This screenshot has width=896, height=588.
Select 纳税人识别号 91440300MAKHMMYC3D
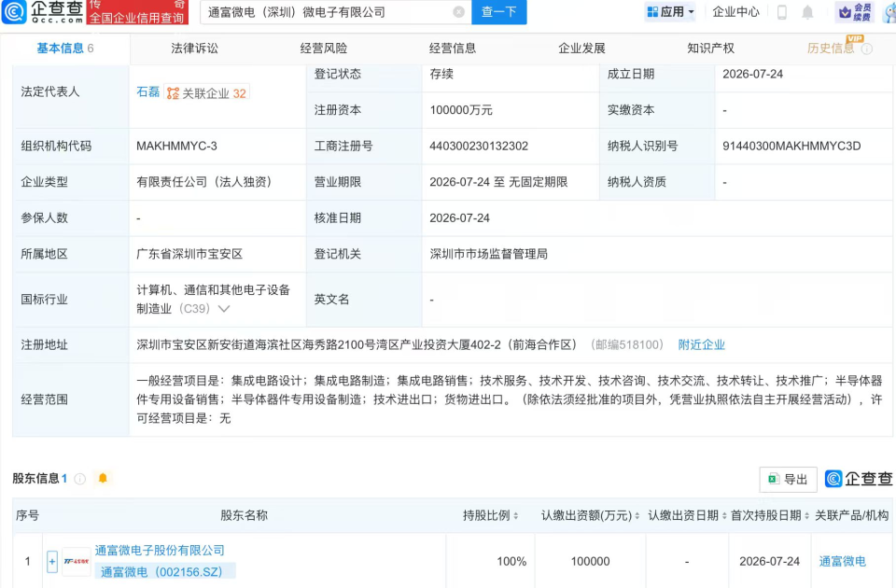pyautogui.click(x=791, y=147)
